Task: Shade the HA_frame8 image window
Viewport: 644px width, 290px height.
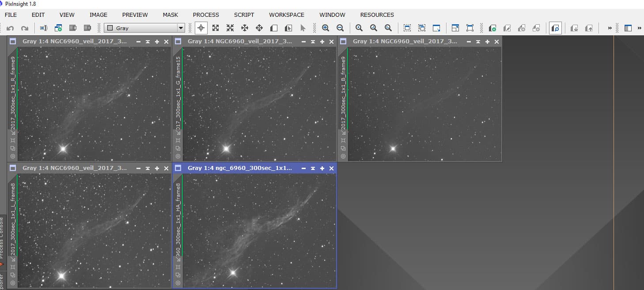Action: click(x=313, y=168)
